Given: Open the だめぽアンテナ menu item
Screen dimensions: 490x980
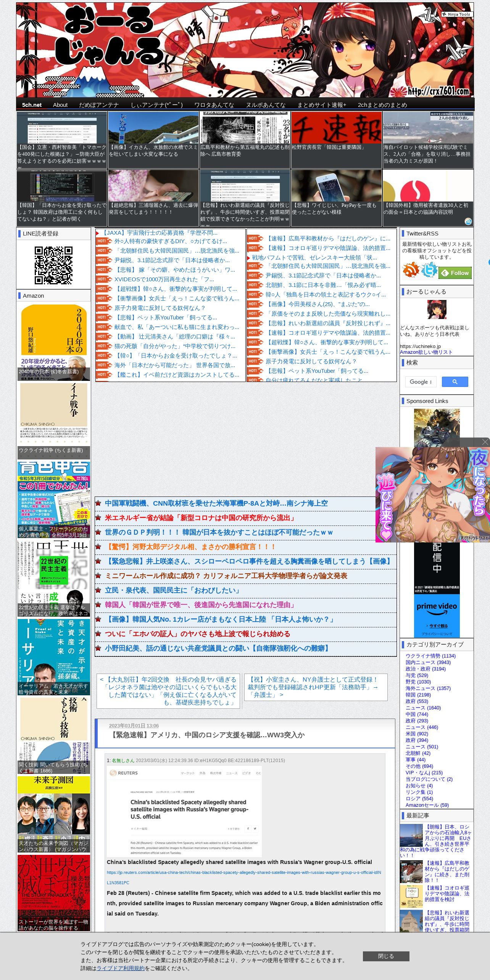Looking at the screenshot, I should pyautogui.click(x=99, y=105).
